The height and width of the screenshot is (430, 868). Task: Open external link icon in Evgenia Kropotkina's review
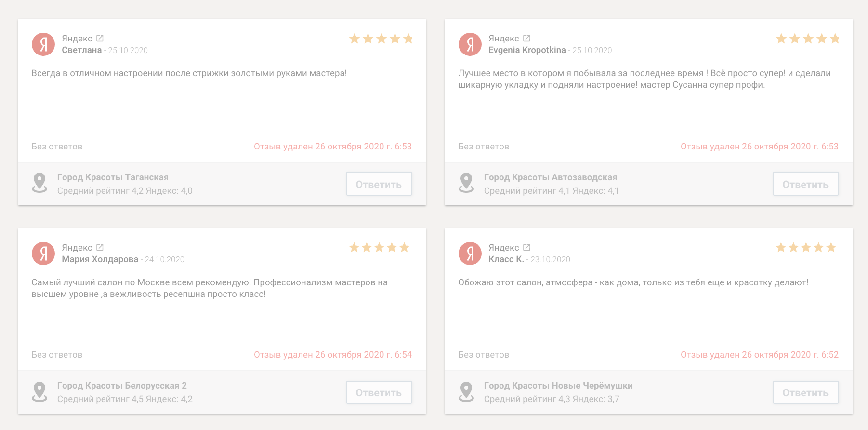point(526,38)
